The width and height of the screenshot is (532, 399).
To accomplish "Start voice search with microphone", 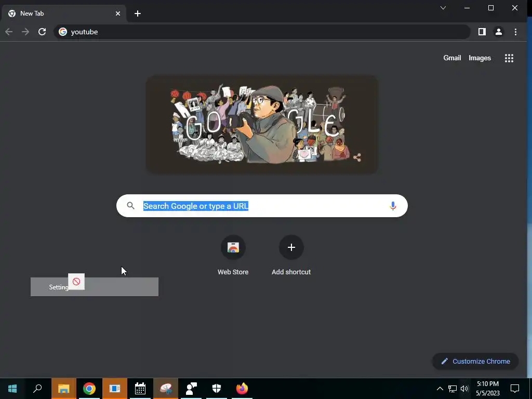I will (x=393, y=206).
